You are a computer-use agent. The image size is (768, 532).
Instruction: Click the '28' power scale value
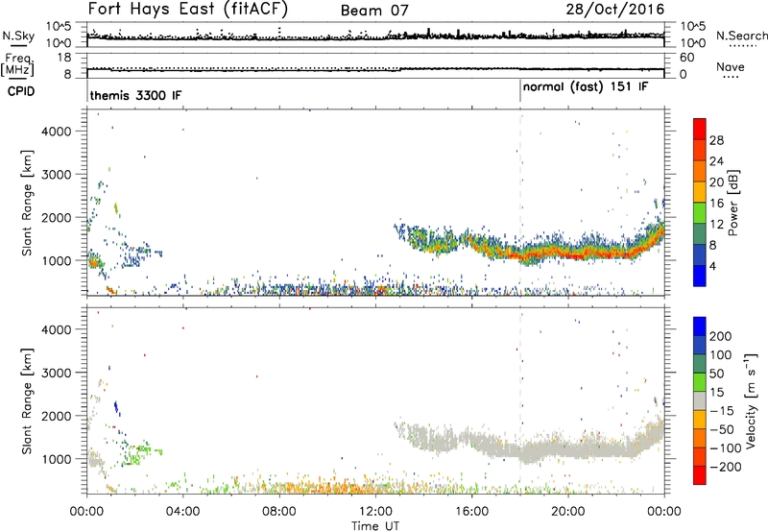tap(716, 140)
